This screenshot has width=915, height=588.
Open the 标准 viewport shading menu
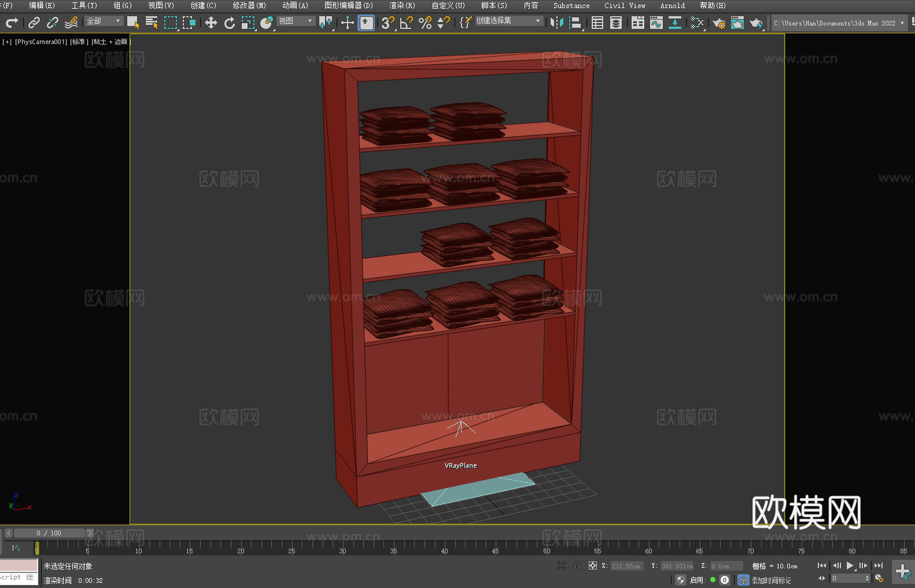pos(79,42)
